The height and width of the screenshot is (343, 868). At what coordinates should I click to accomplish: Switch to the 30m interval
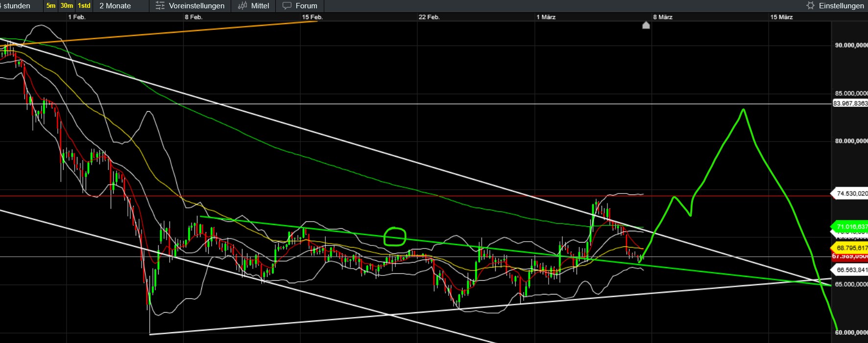coord(67,6)
